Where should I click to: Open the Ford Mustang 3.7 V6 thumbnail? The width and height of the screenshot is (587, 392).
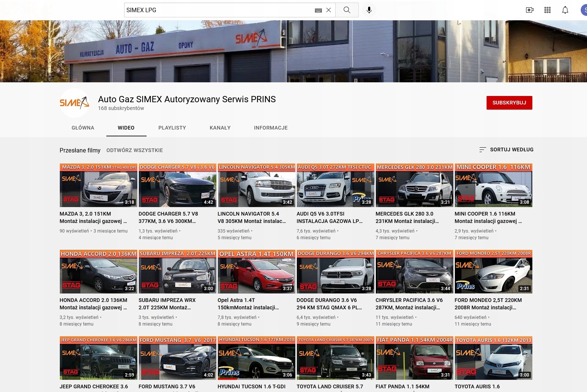point(178,358)
